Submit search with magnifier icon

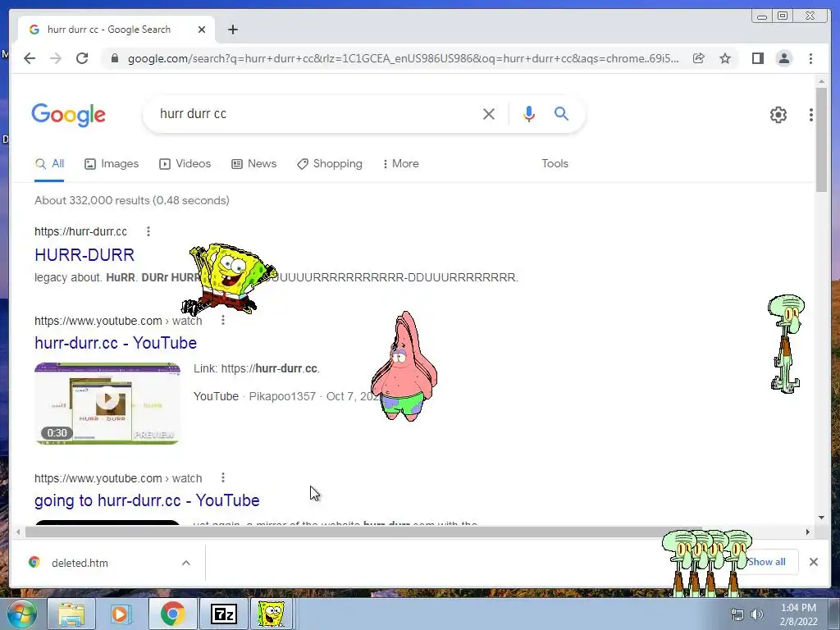point(561,113)
